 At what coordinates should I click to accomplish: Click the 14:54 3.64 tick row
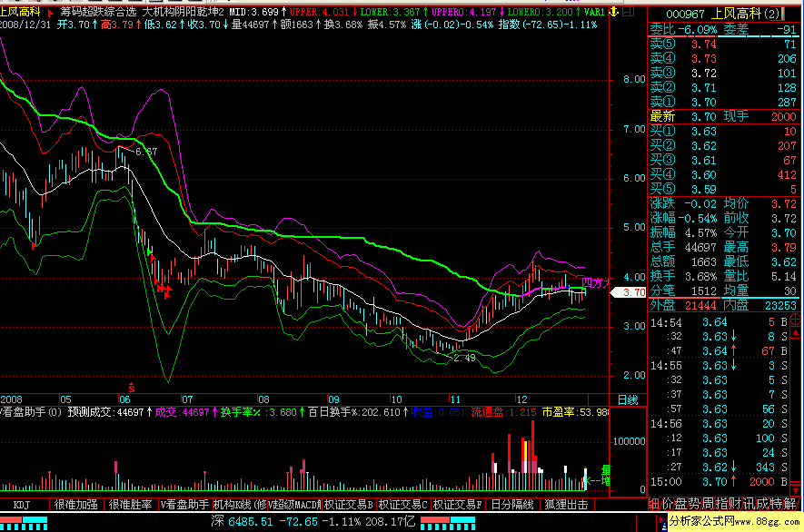click(x=719, y=322)
